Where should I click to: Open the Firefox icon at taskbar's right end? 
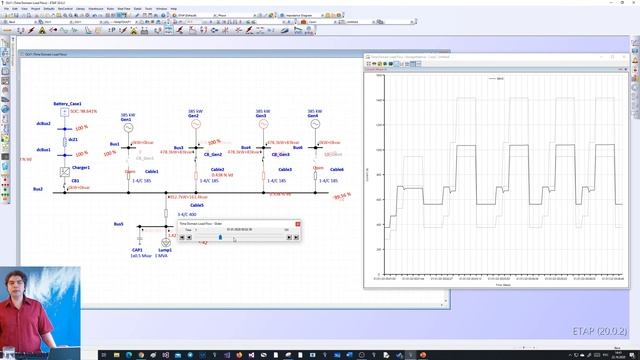[x=423, y=355]
